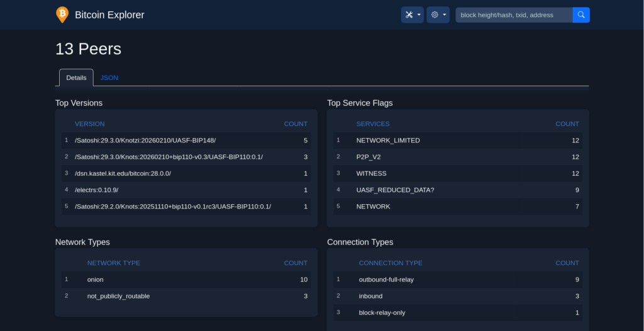
Task: Select the dsn.kastel.kit.edu version entry
Action: pyautogui.click(x=123, y=173)
